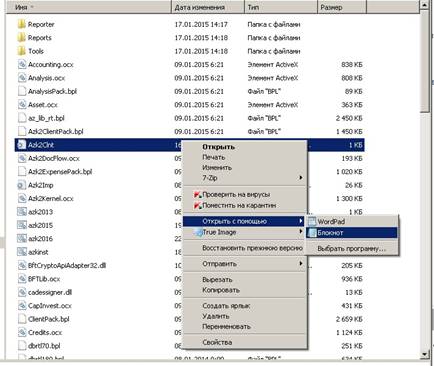Click the CapInvest.ocx file icon
Viewport: 434px width, 366px height.
coord(22,305)
